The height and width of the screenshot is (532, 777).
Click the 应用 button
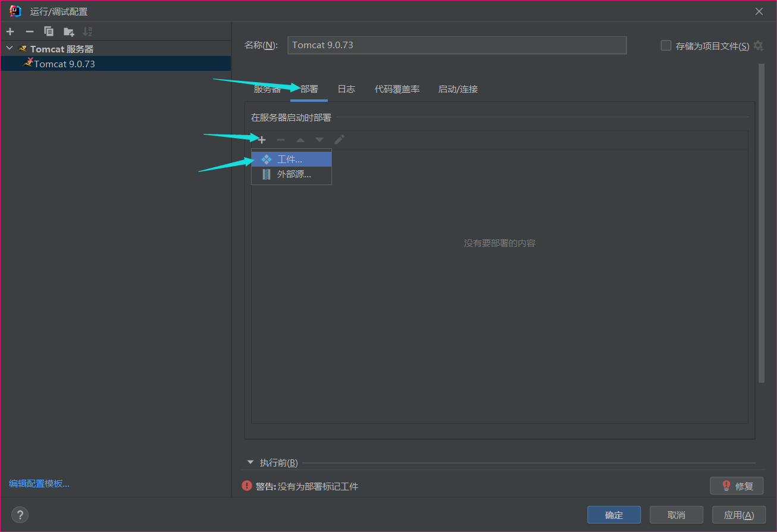pyautogui.click(x=739, y=515)
